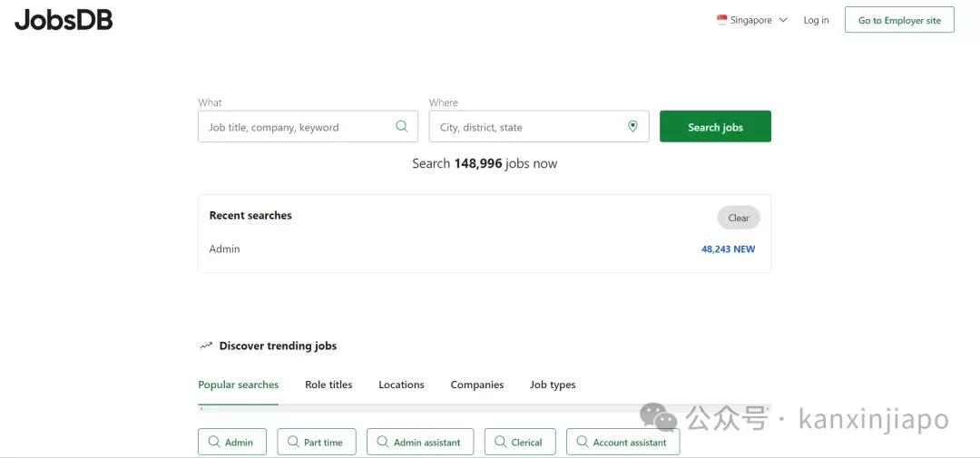Image resolution: width=980 pixels, height=458 pixels.
Task: Click the horizontal scrollbar under the tabs
Action: click(x=485, y=408)
